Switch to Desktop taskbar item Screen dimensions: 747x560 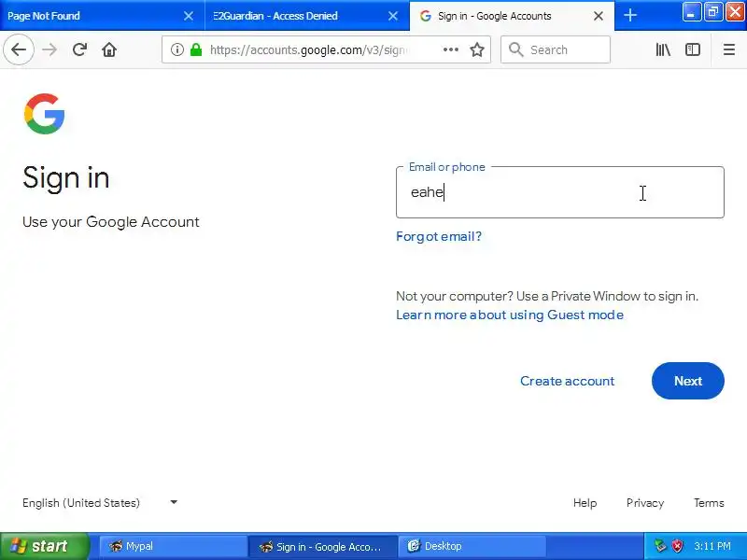(x=472, y=546)
